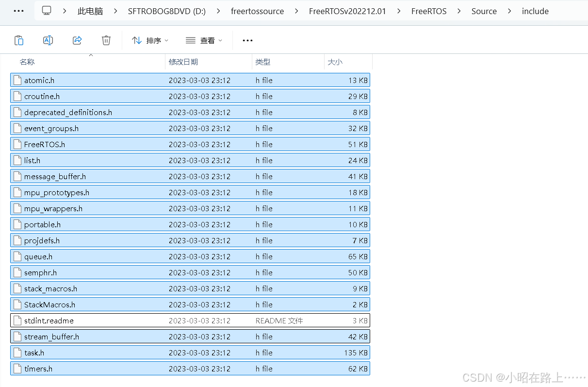Click the h file type of list.h
The height and width of the screenshot is (387, 588).
point(264,160)
